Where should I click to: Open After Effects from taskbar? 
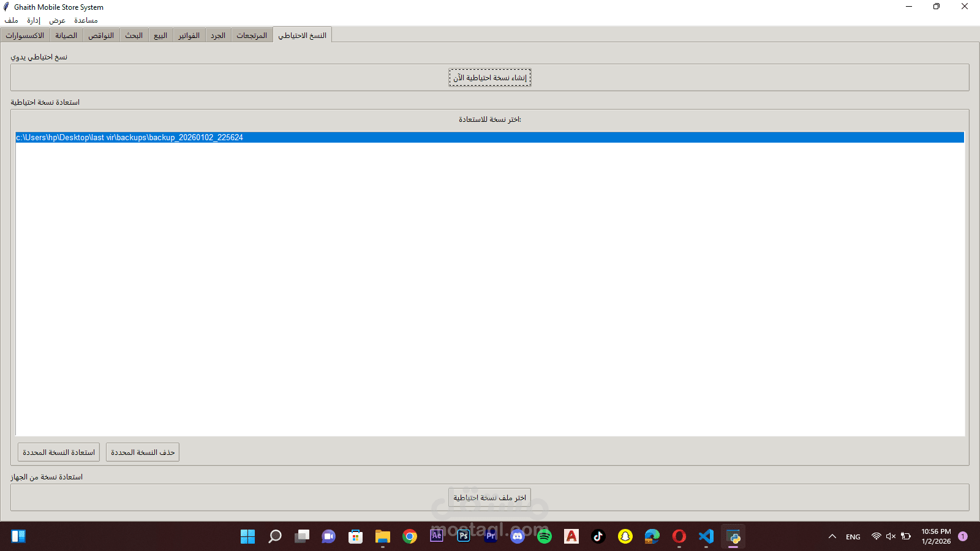(x=437, y=536)
